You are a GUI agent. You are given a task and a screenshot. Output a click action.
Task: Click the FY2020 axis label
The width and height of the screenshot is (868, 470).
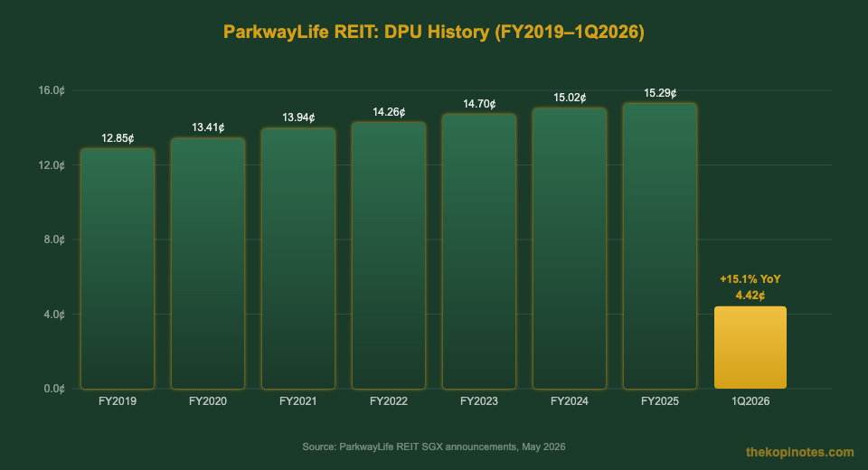(208, 400)
